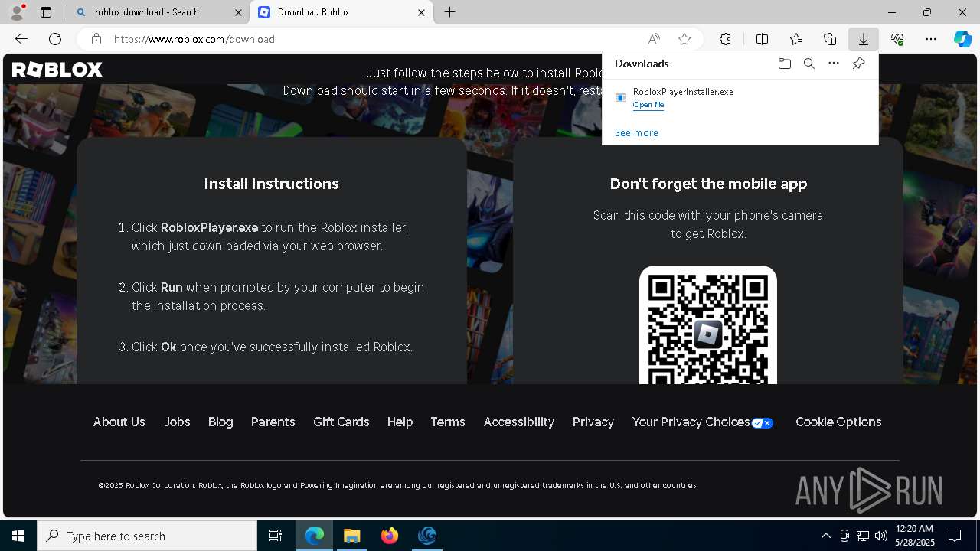Viewport: 980px width, 551px height.
Task: Activate the Read aloud icon
Action: [654, 39]
